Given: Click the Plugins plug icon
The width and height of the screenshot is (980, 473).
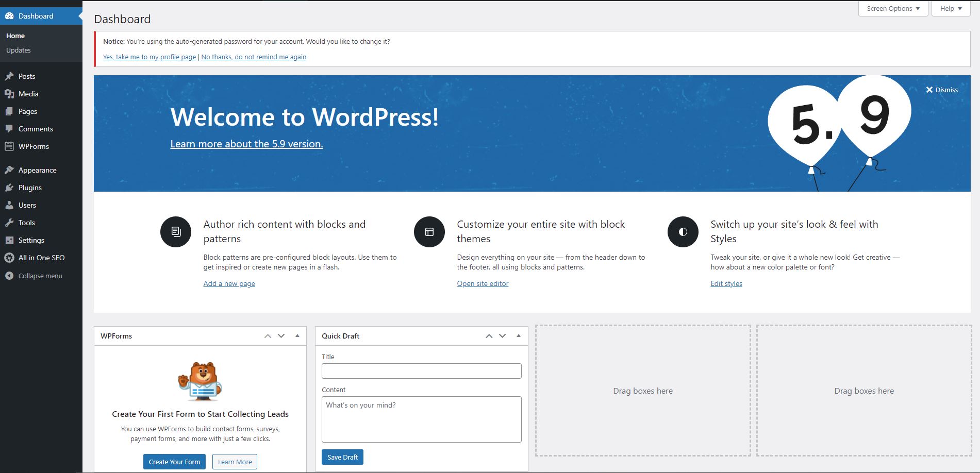Looking at the screenshot, I should (x=9, y=188).
